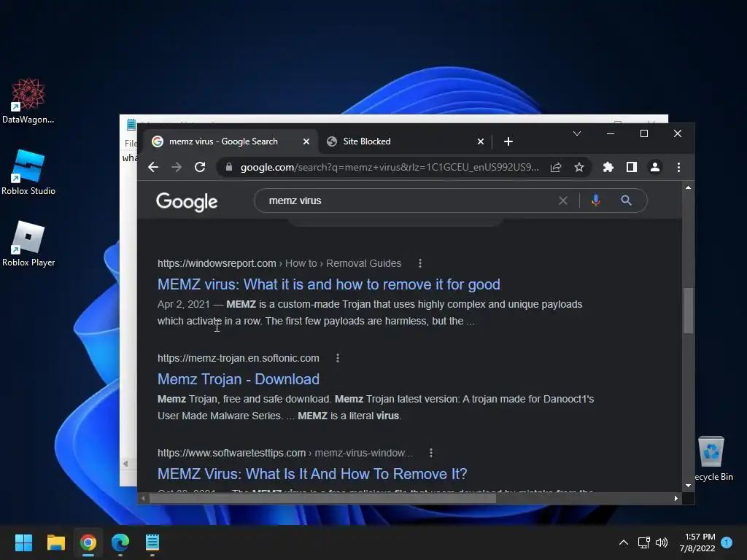Click the horizontal scrollbar right arrow in Chrome

point(676,499)
